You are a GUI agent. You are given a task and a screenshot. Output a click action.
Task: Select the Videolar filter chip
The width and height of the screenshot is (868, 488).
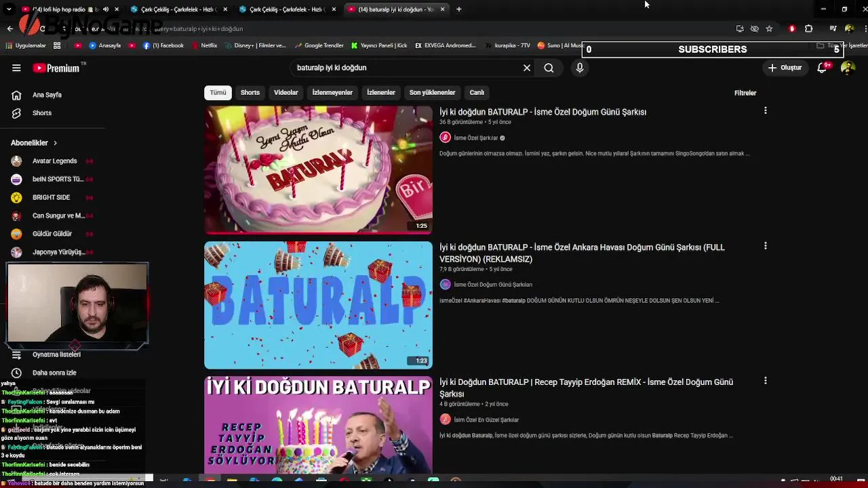pyautogui.click(x=286, y=92)
